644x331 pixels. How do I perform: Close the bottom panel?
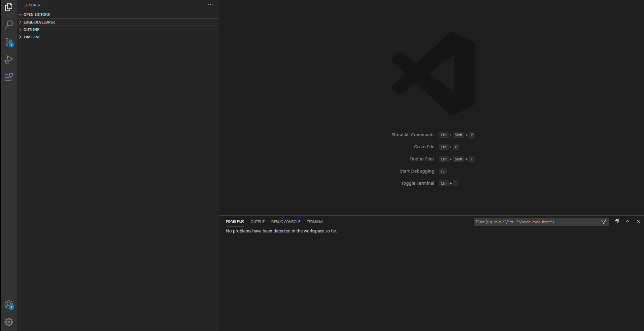pos(638,221)
